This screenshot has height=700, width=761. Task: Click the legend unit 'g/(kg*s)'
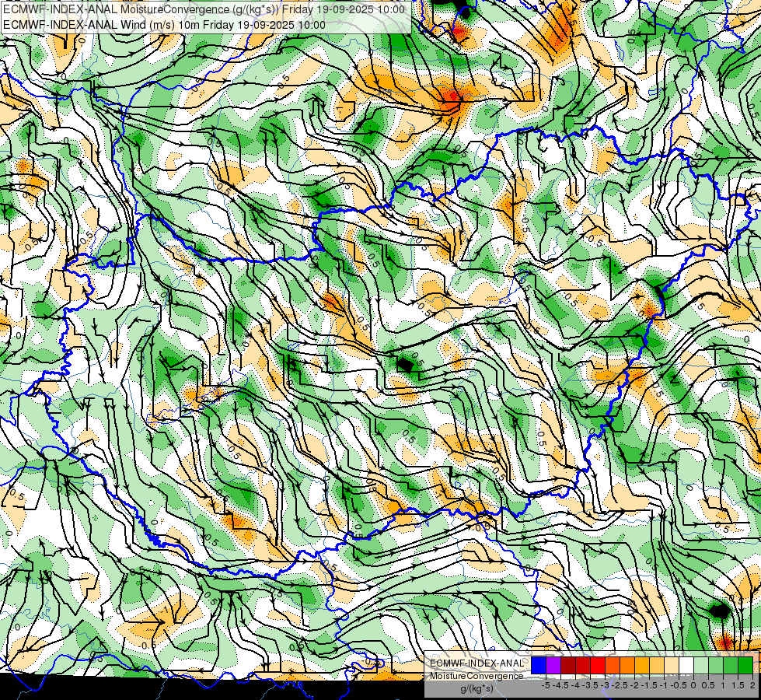click(x=476, y=688)
